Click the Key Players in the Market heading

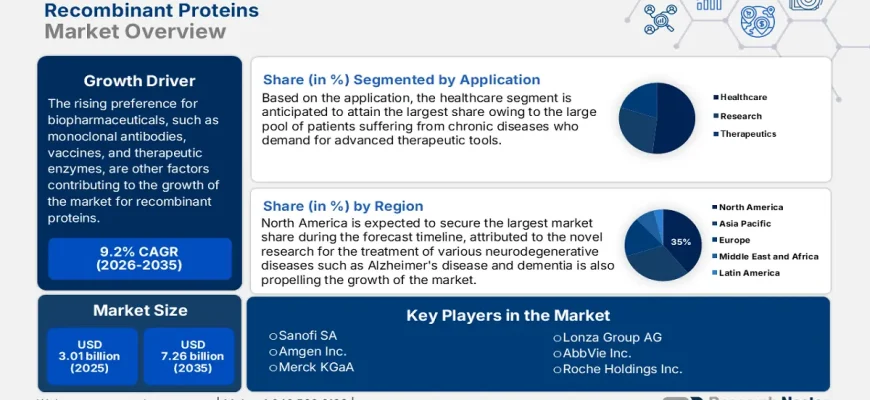[x=508, y=315]
